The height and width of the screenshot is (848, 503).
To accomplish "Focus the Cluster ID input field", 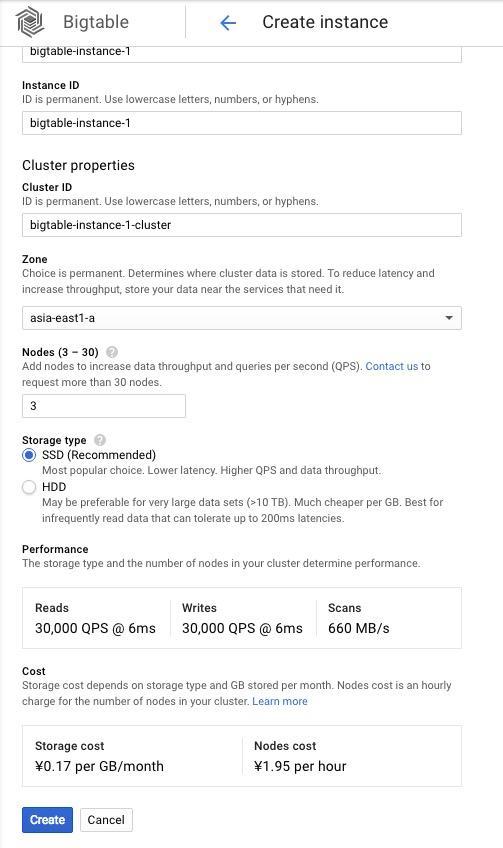I will 242,225.
